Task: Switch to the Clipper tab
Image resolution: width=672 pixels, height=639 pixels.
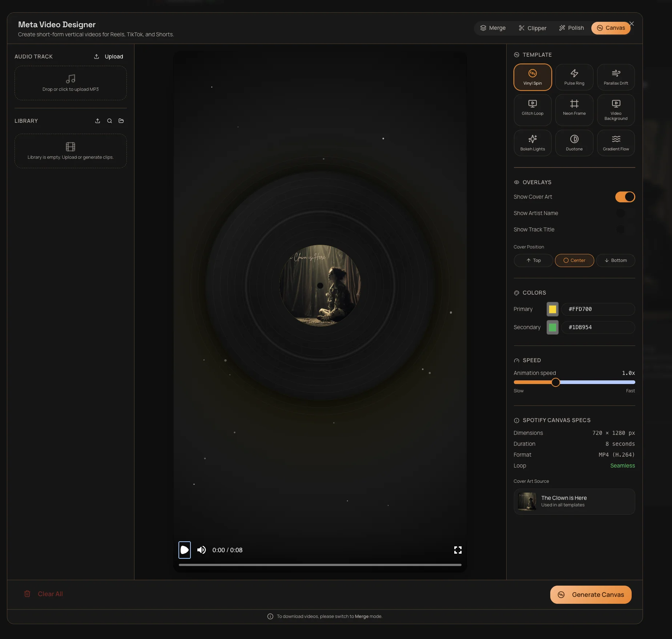Action: click(x=532, y=28)
